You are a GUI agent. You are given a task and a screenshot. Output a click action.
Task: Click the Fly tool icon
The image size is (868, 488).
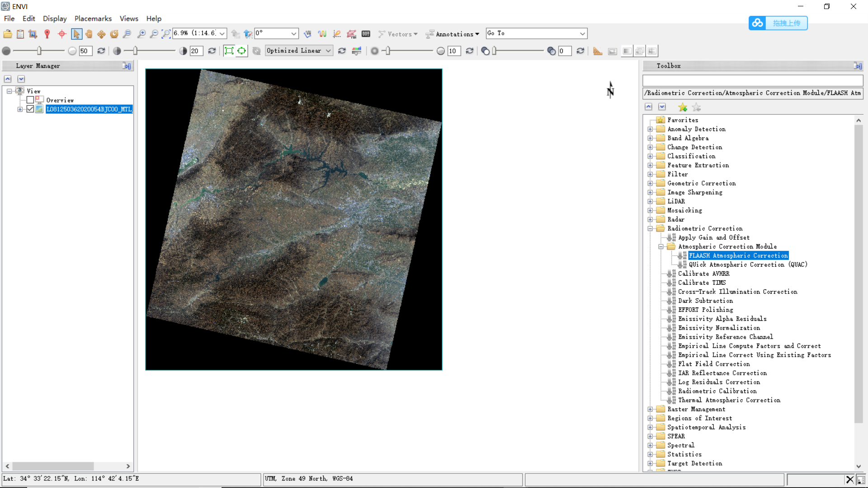coord(102,34)
